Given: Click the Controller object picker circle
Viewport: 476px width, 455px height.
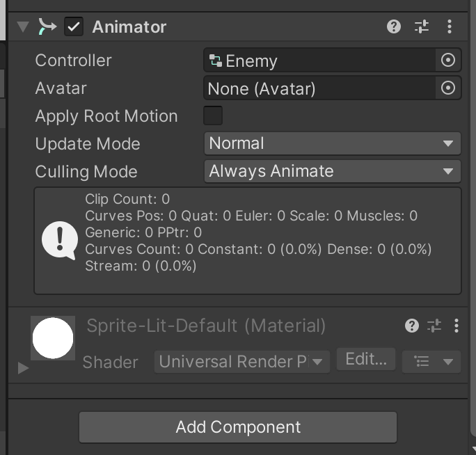Looking at the screenshot, I should [x=448, y=61].
